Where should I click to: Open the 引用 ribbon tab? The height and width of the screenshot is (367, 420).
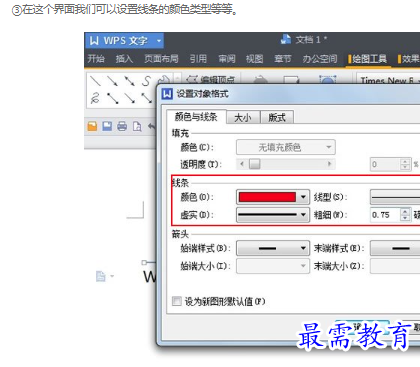pyautogui.click(x=198, y=59)
